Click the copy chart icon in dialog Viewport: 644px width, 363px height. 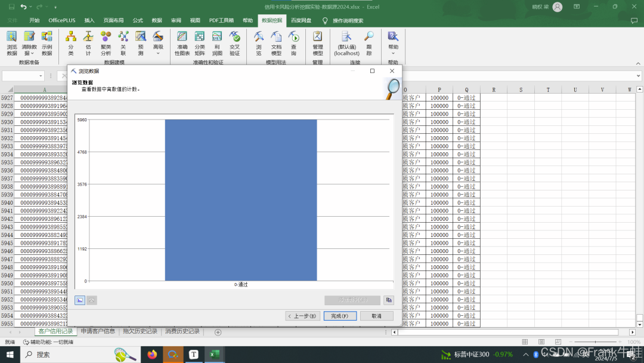click(x=389, y=300)
